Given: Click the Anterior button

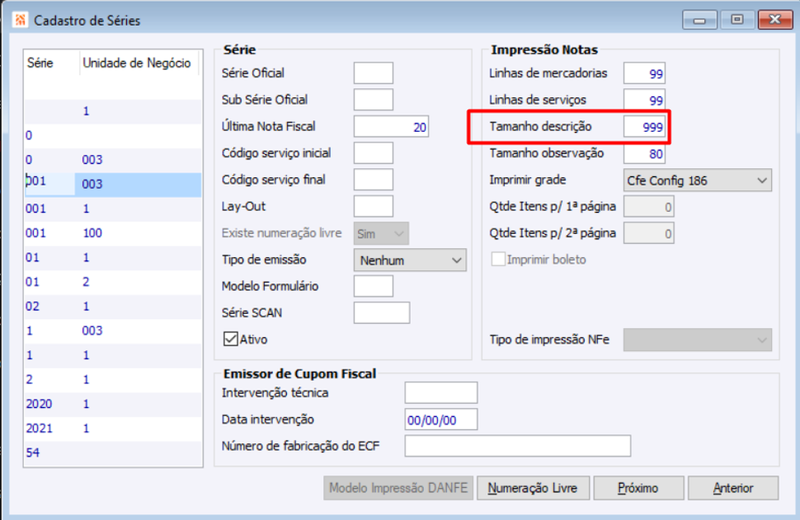Looking at the screenshot, I should coord(733,488).
